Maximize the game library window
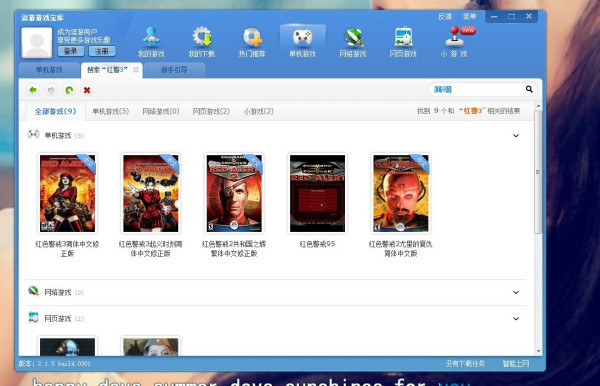Screen dimensions: 600x386 tap(512, 16)
